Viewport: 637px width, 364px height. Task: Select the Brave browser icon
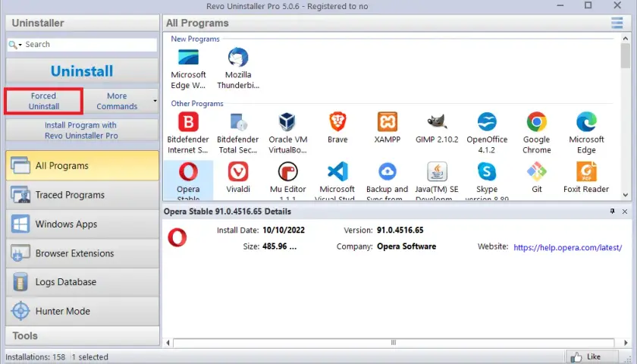click(337, 122)
